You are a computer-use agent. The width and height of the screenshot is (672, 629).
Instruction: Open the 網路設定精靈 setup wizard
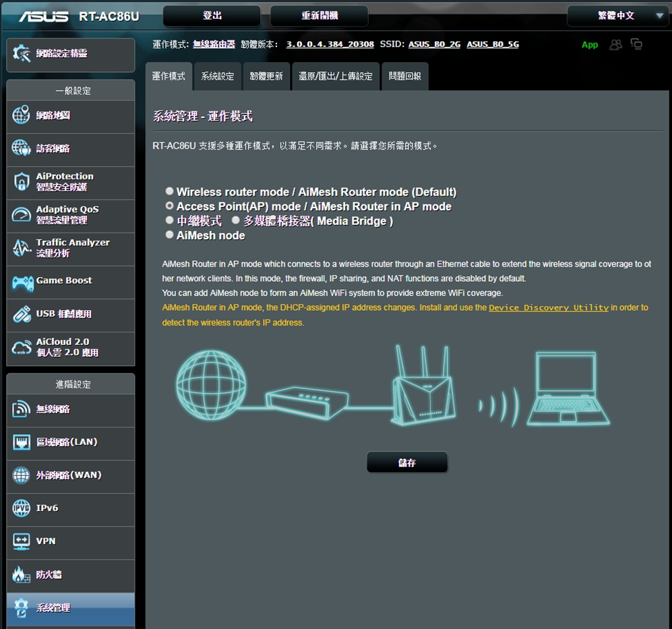tap(70, 54)
